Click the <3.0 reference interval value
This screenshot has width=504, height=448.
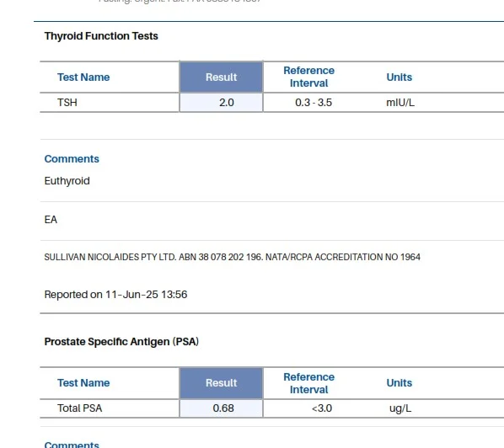click(322, 408)
